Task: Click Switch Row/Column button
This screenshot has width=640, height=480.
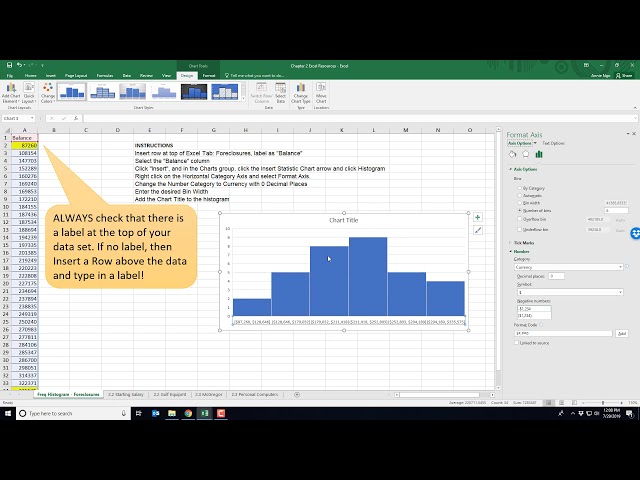Action: pyautogui.click(x=261, y=93)
